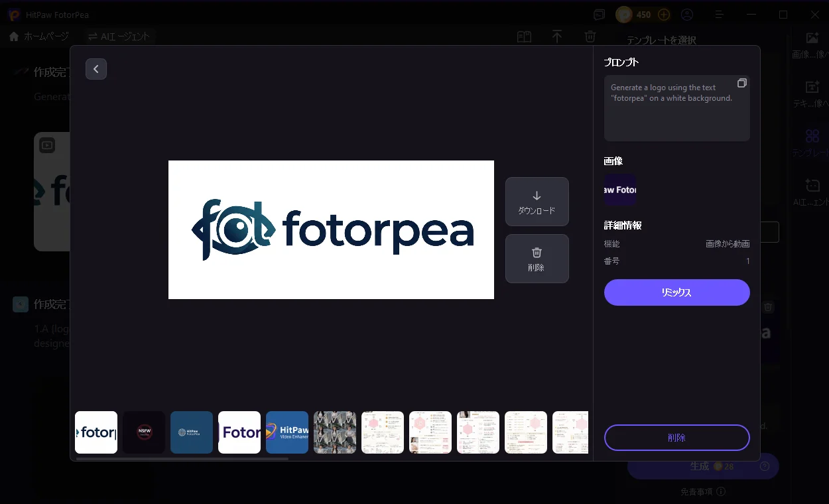Select the fourth pink diagram document thumbnail
This screenshot has width=829, height=504.
click(x=526, y=432)
